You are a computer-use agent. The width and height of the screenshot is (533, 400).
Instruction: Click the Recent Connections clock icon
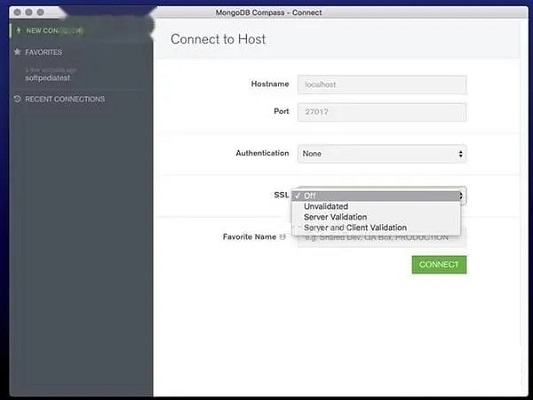tap(17, 99)
